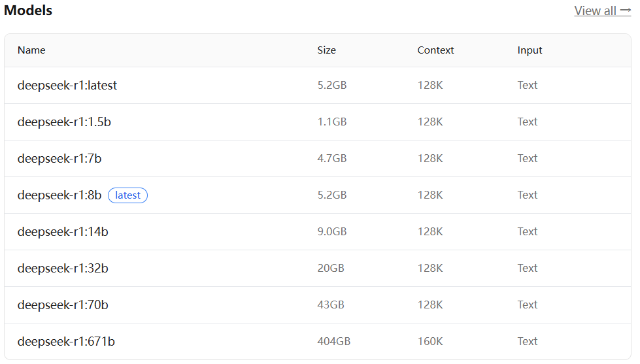The width and height of the screenshot is (640, 364).
Task: Click 128K in the deepseek-r1:32b row
Action: click(430, 268)
